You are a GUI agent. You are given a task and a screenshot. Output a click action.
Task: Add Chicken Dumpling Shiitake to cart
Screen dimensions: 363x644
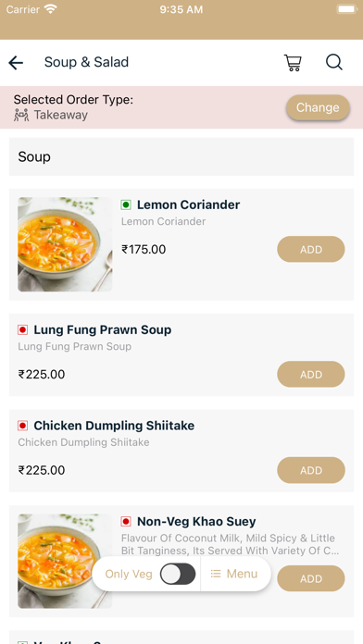pos(311,470)
